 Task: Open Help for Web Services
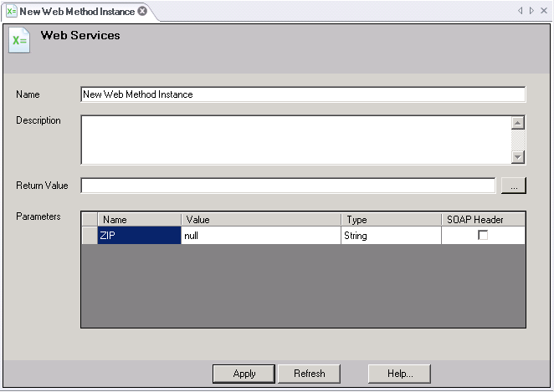pyautogui.click(x=400, y=373)
